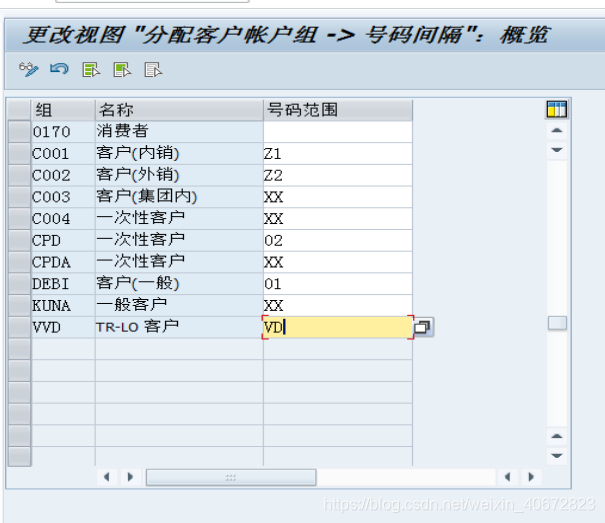The height and width of the screenshot is (523, 605).
Task: Click the number range field containing Z2
Action: coord(338,175)
